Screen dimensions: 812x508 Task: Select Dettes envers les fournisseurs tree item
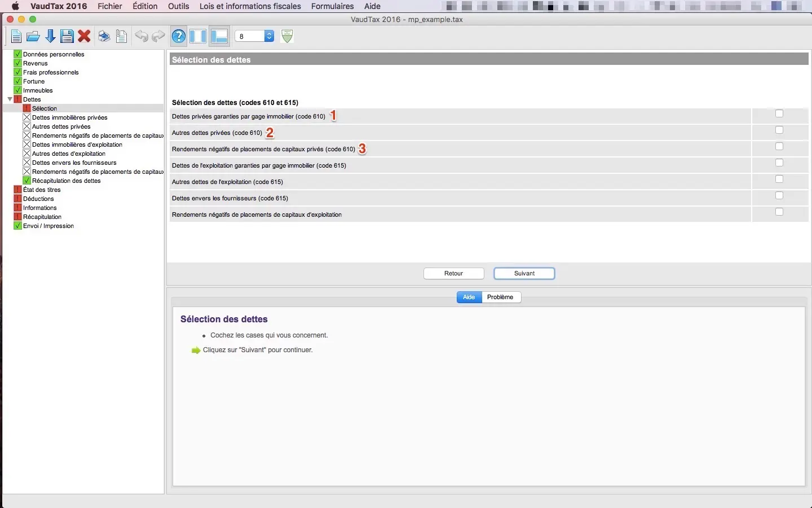74,163
